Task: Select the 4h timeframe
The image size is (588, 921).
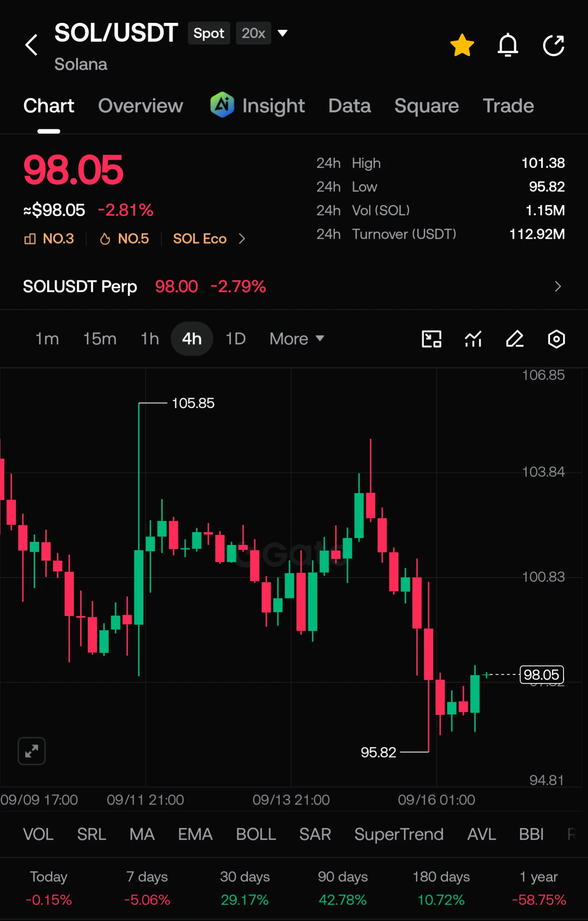Action: pos(192,338)
